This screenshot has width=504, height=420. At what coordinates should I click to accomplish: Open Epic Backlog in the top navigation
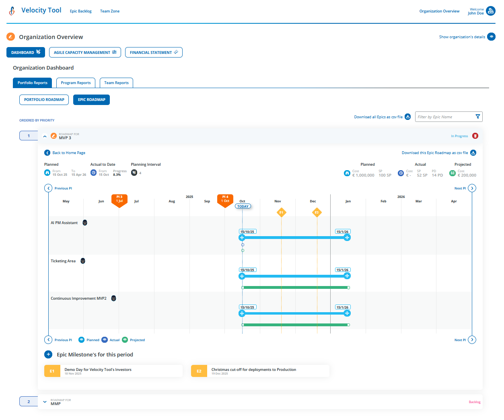coord(80,11)
